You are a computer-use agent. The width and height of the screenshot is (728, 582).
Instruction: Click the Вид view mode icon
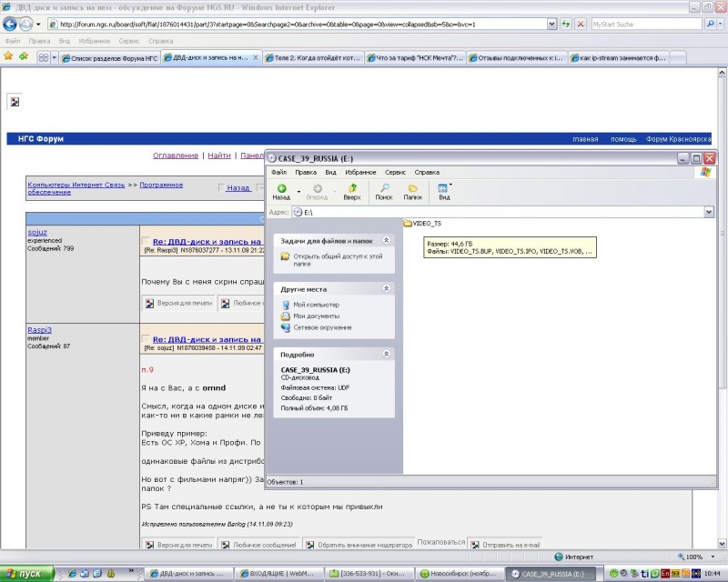point(443,191)
